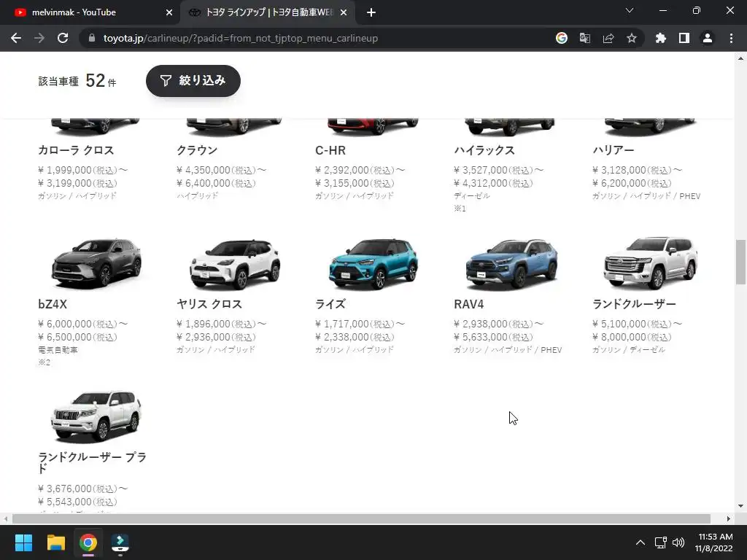Open the bZ4X name link
747x560 pixels.
pyautogui.click(x=53, y=304)
